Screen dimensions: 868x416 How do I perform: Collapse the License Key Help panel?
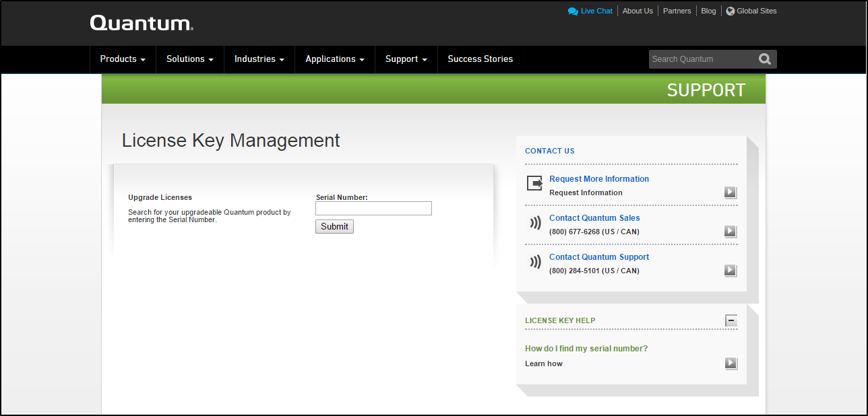(x=731, y=321)
